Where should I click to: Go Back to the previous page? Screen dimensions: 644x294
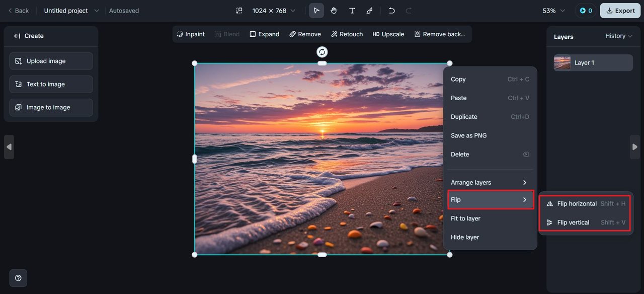pos(18,11)
